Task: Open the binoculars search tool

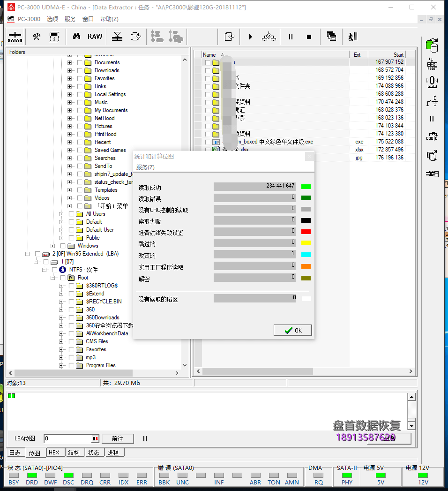Action: (77, 36)
